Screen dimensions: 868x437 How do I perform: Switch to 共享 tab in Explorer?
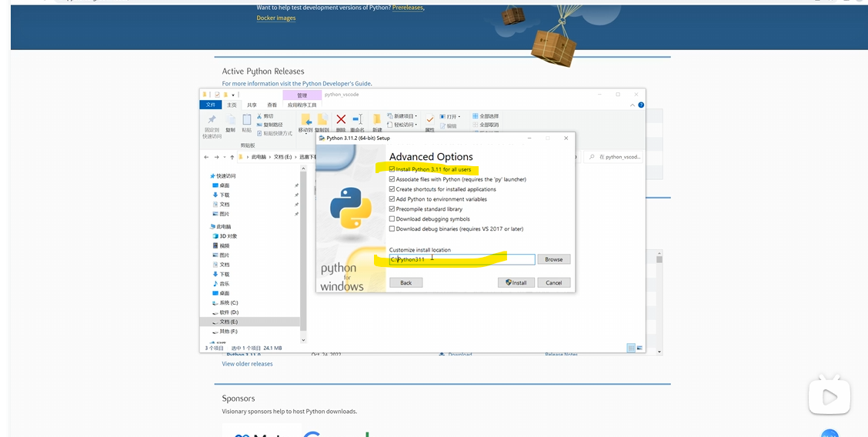(x=252, y=105)
